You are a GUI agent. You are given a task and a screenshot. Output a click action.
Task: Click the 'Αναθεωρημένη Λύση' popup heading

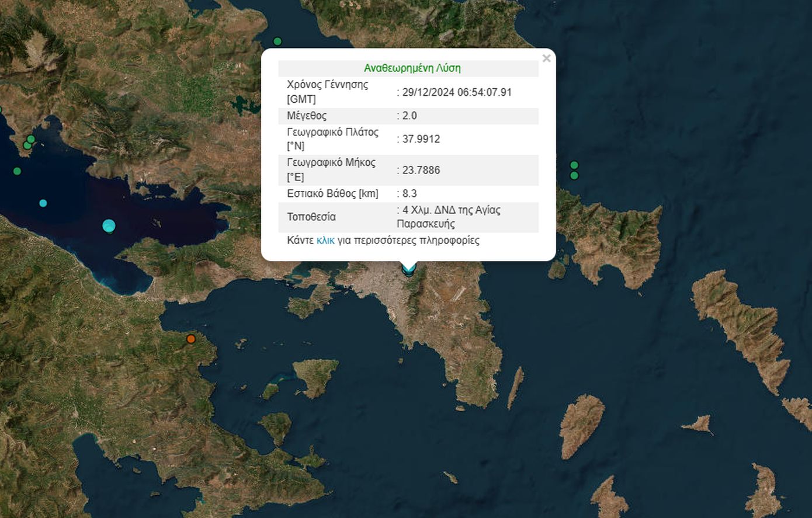pyautogui.click(x=412, y=68)
